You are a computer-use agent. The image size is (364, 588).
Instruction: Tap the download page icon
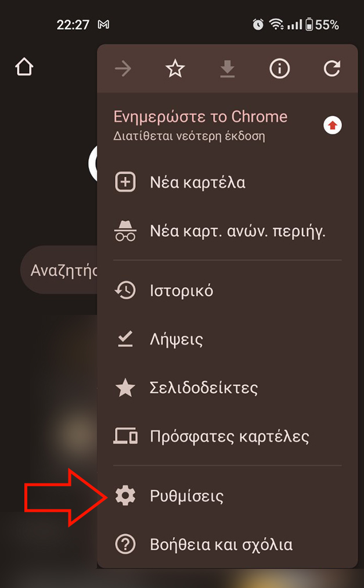pyautogui.click(x=227, y=69)
